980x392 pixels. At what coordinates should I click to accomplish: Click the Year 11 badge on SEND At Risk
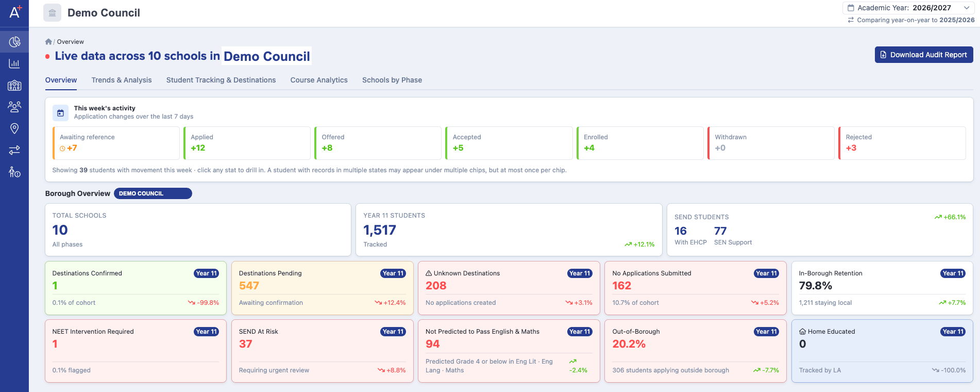pos(393,332)
